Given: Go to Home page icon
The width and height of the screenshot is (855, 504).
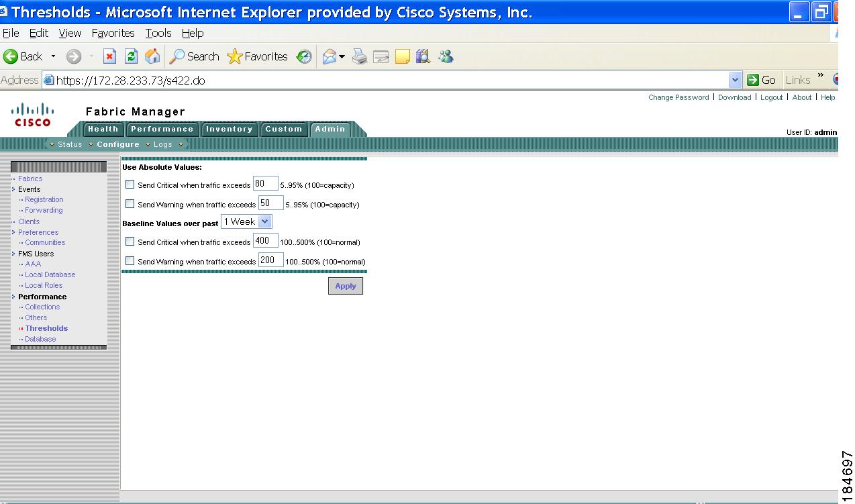Looking at the screenshot, I should 152,57.
